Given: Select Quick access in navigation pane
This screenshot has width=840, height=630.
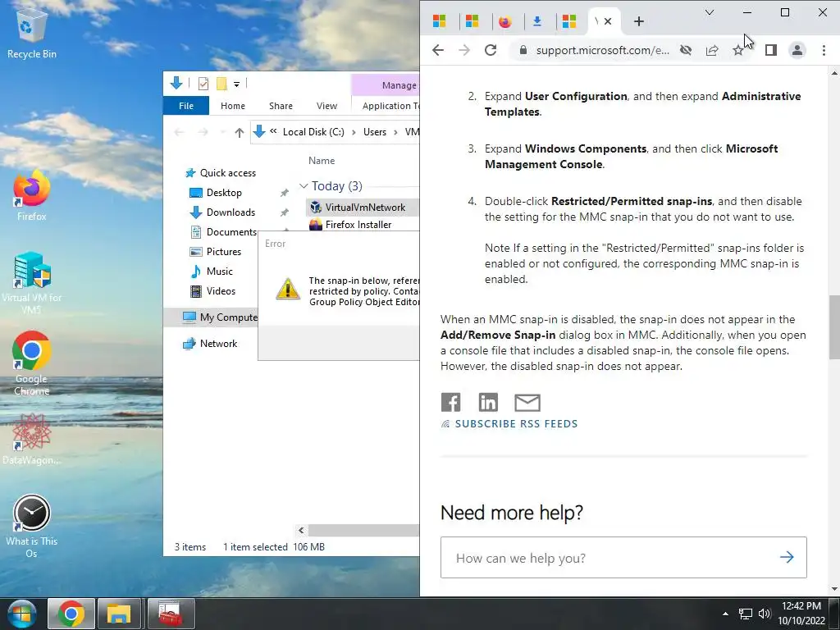Looking at the screenshot, I should pyautogui.click(x=221, y=173).
